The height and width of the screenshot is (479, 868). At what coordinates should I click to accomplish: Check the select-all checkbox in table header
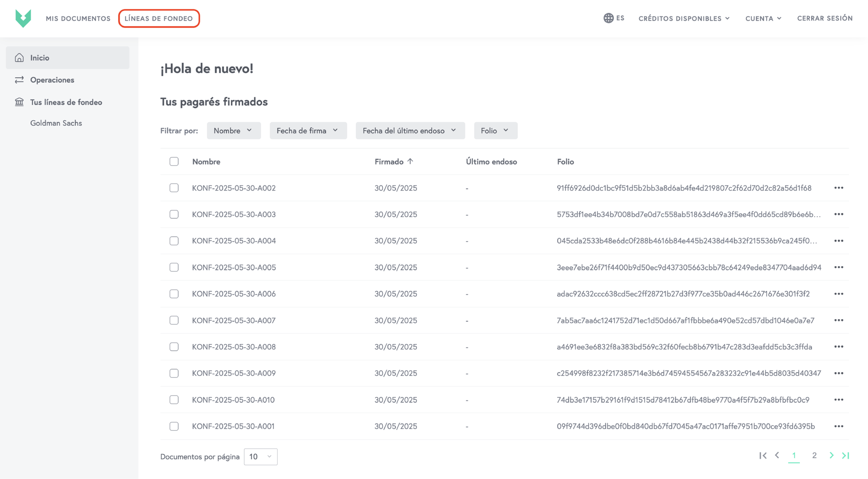[x=174, y=161]
